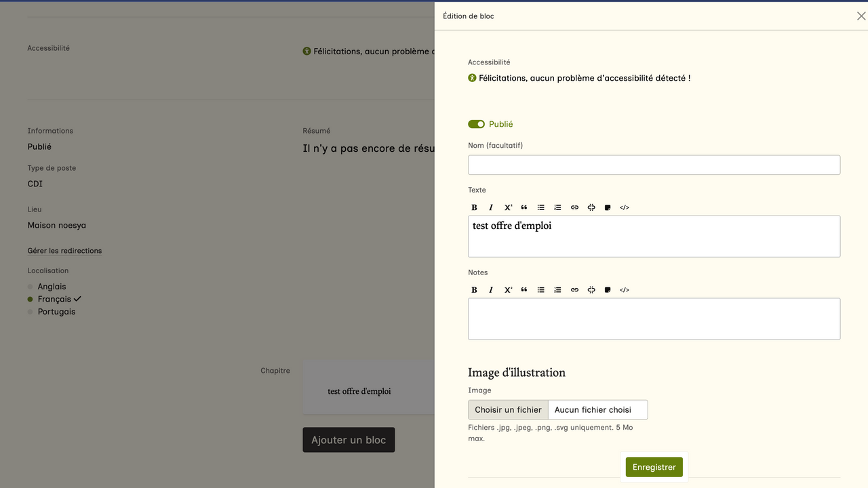868x488 pixels.
Task: Close the Édition de bloc panel
Action: click(861, 16)
